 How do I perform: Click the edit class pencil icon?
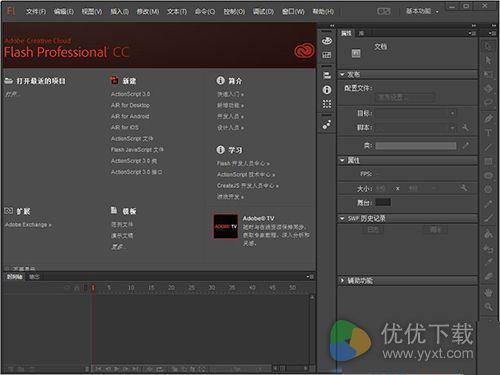[465, 145]
